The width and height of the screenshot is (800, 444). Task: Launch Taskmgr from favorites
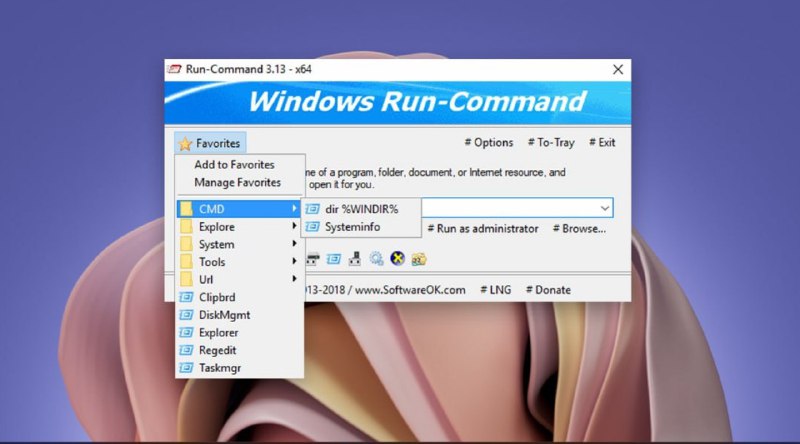[238, 367]
